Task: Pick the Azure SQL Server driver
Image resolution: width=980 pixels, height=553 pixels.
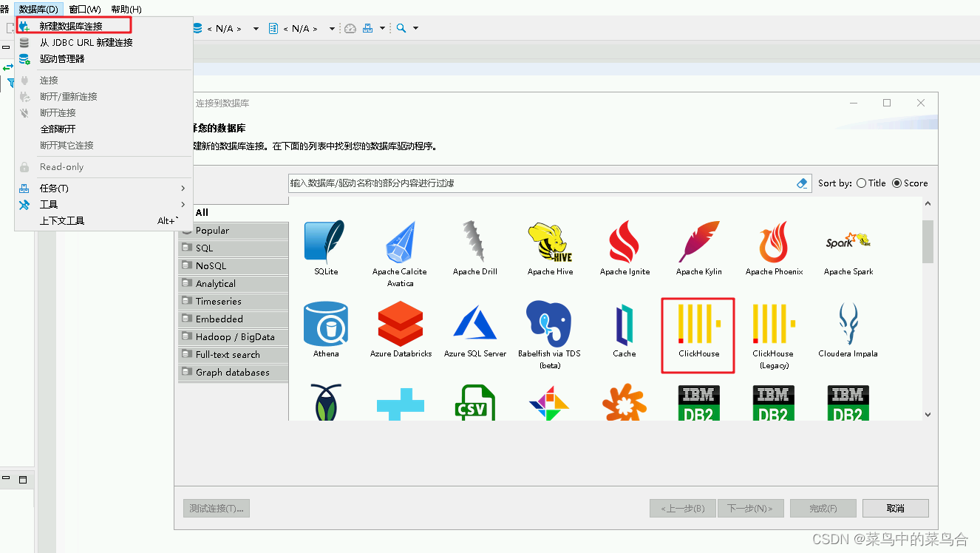Action: click(475, 330)
